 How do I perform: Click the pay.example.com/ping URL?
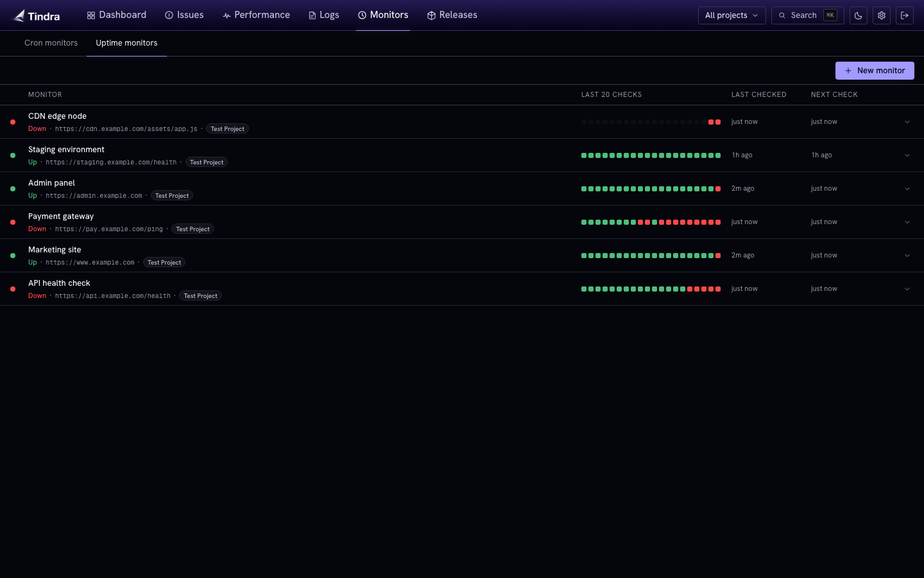[109, 229]
